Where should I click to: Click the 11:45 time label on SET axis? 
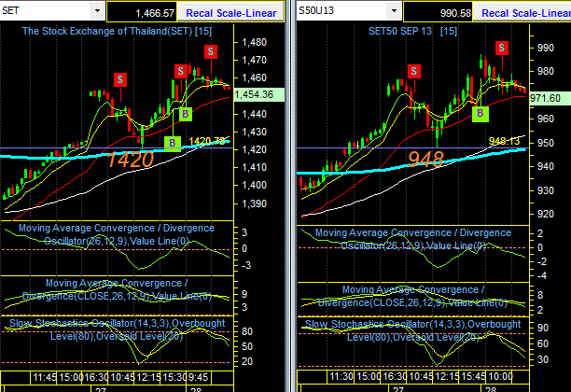click(44, 377)
